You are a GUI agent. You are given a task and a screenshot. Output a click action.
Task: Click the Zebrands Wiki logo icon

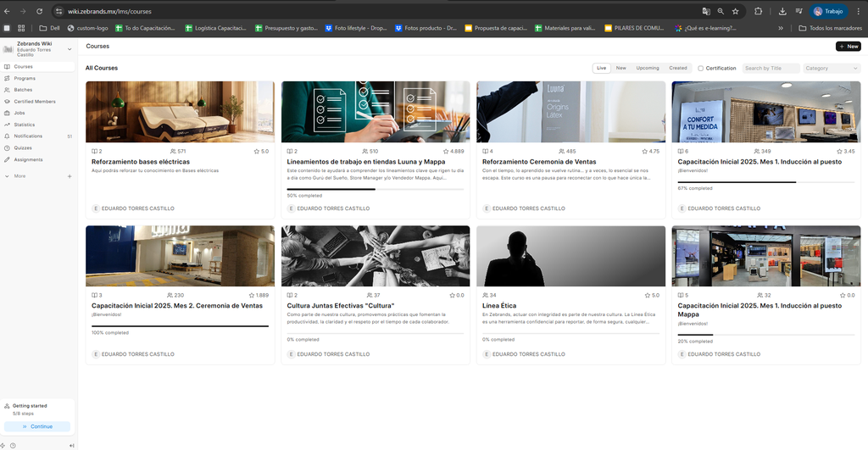pos(8,49)
